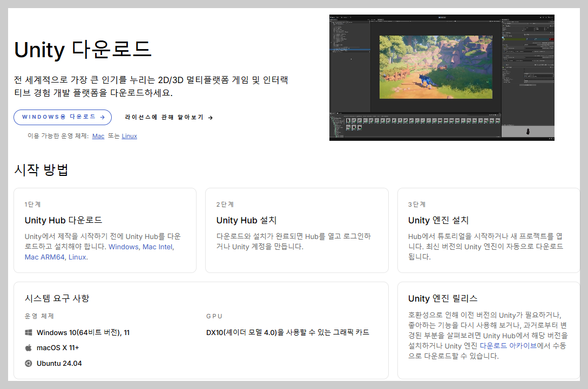Click the macOS X 11+ text

[x=58, y=348]
